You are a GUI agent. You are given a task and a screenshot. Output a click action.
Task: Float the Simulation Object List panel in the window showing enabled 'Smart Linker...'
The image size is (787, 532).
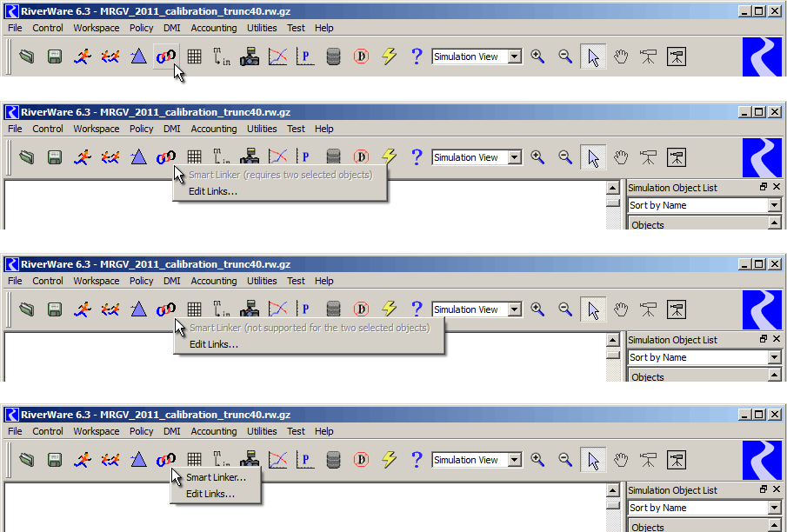764,489
